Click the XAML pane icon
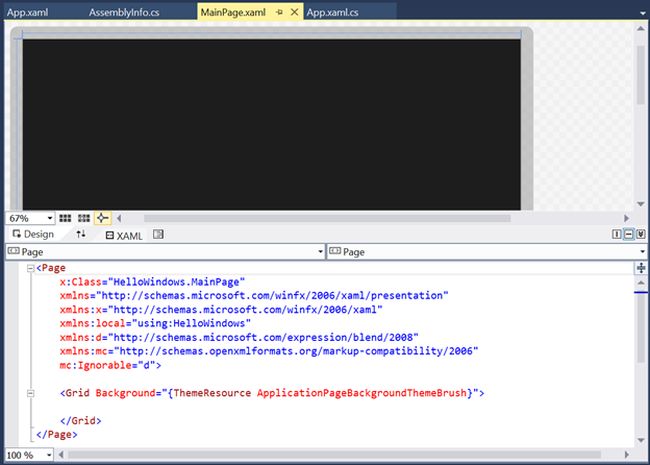Image resolution: width=650 pixels, height=465 pixels. tap(109, 235)
